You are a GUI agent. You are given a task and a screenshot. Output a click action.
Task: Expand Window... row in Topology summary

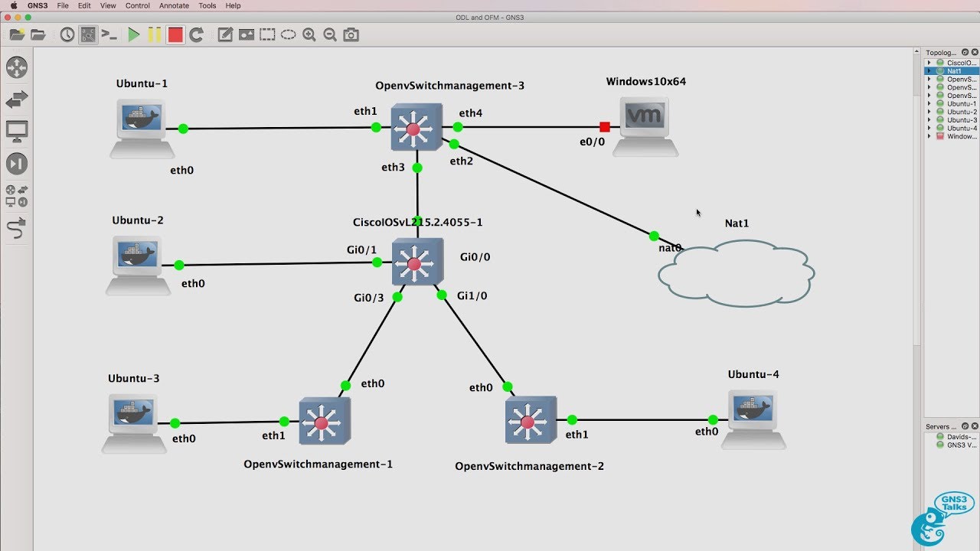click(x=929, y=136)
